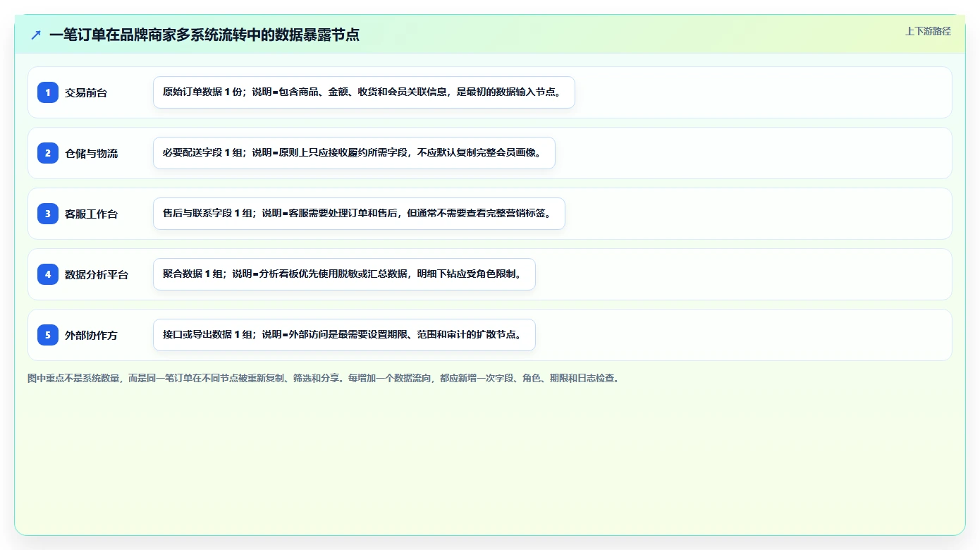Click the footnote starting with 图中重点不是系统数量
The height and width of the screenshot is (550, 980).
[x=324, y=378]
